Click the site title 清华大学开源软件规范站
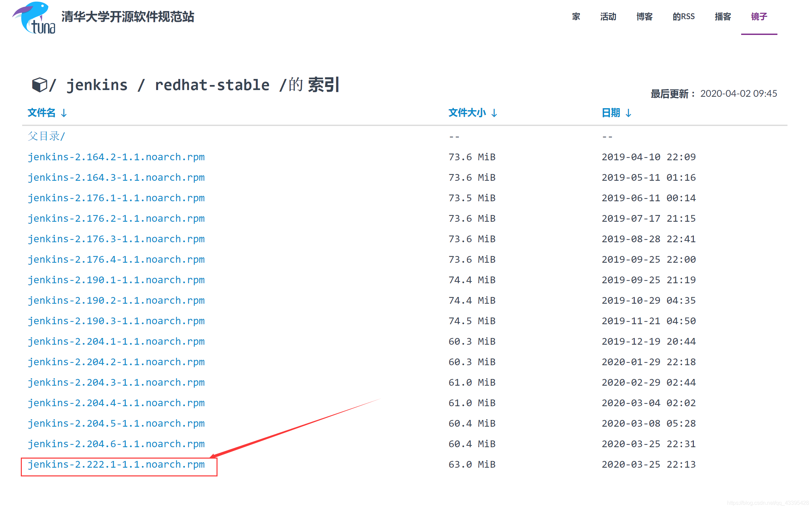812x509 pixels. point(128,17)
